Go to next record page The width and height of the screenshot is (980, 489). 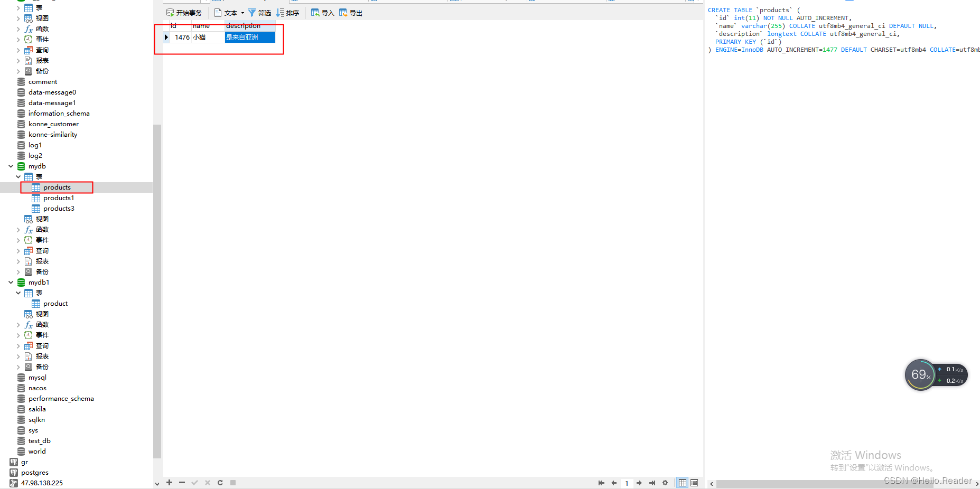coord(639,482)
